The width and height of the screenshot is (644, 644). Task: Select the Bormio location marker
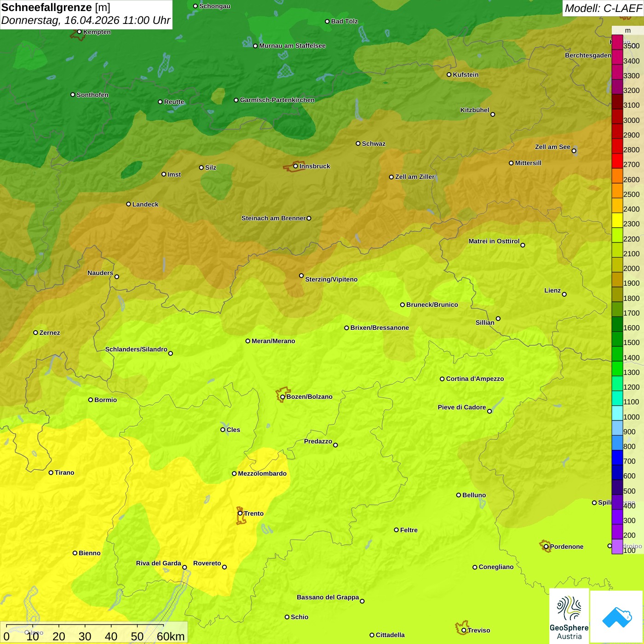click(91, 400)
